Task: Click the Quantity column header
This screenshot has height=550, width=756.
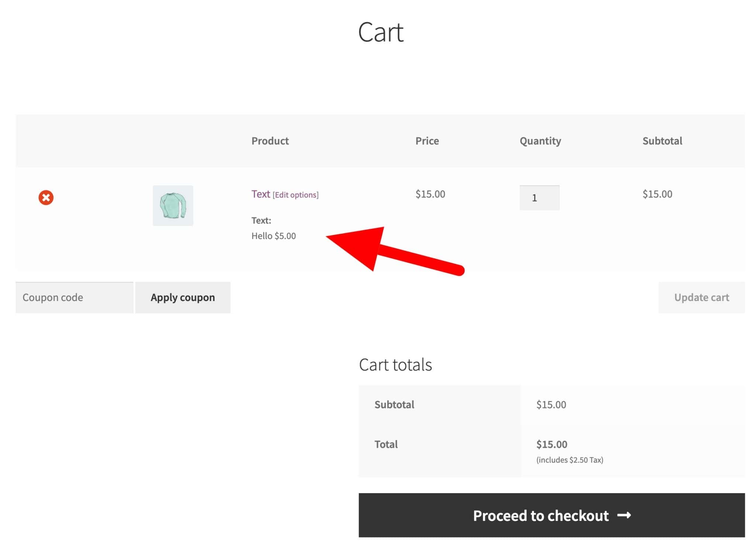Action: (540, 141)
